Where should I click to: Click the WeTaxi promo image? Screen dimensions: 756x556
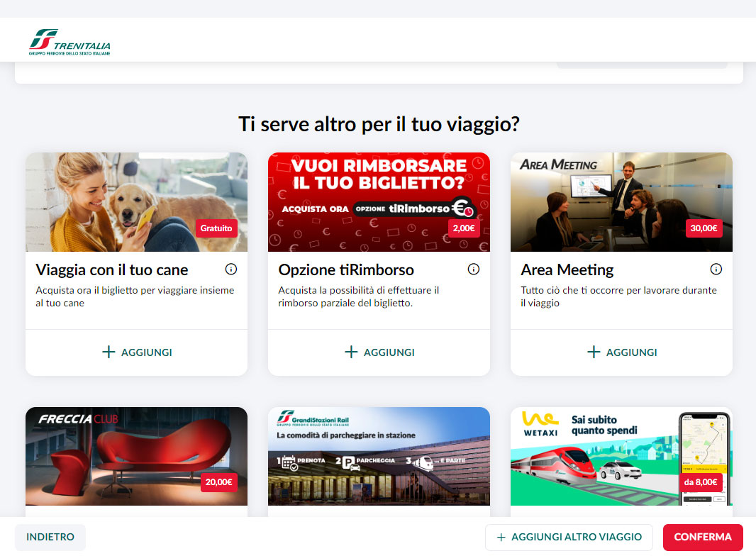point(621,456)
